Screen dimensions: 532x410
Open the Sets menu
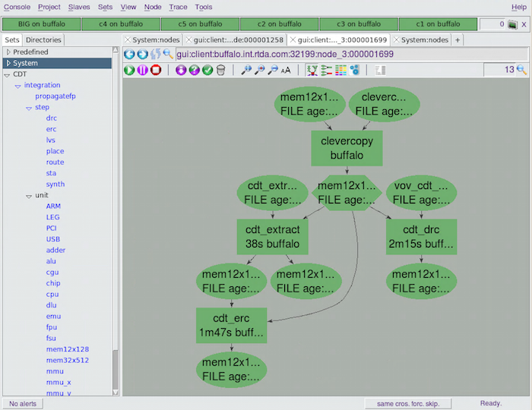click(x=105, y=7)
